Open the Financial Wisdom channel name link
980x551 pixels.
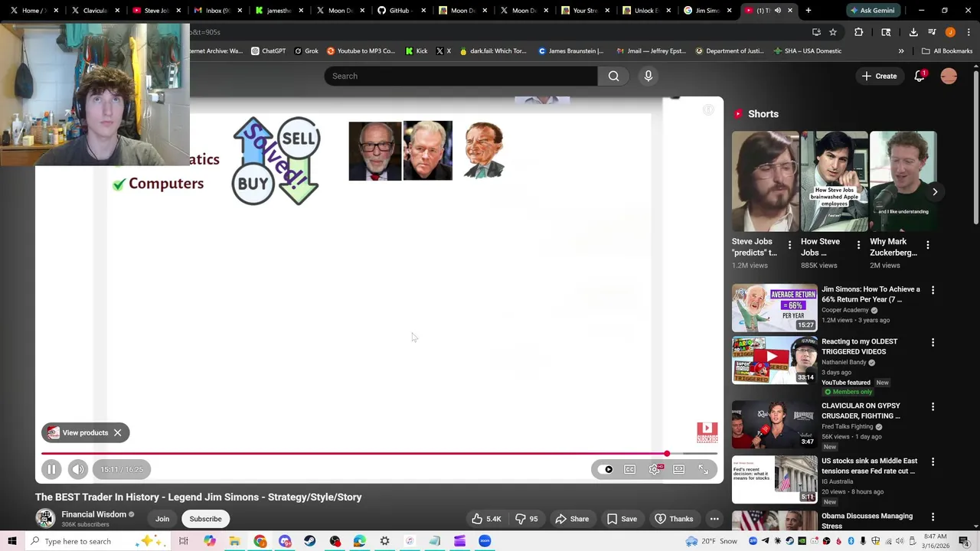click(x=93, y=514)
